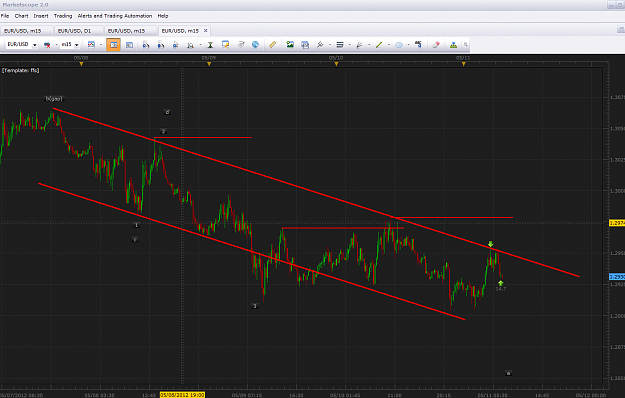
Task: Click the chart type icon
Action: tap(91, 45)
